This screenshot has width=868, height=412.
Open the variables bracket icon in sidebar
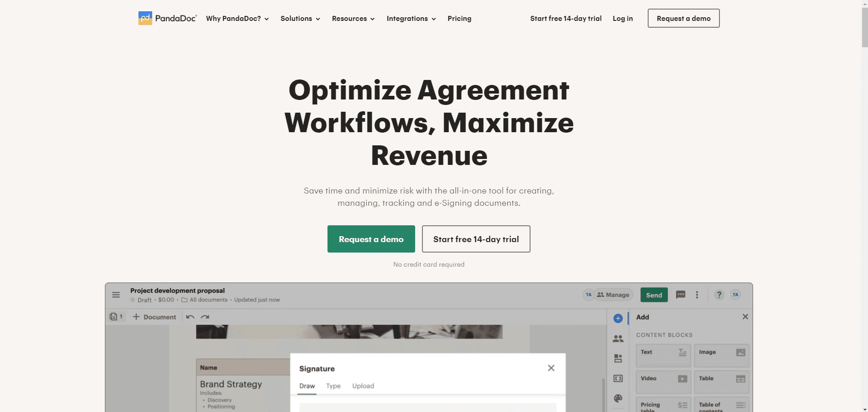pos(618,378)
